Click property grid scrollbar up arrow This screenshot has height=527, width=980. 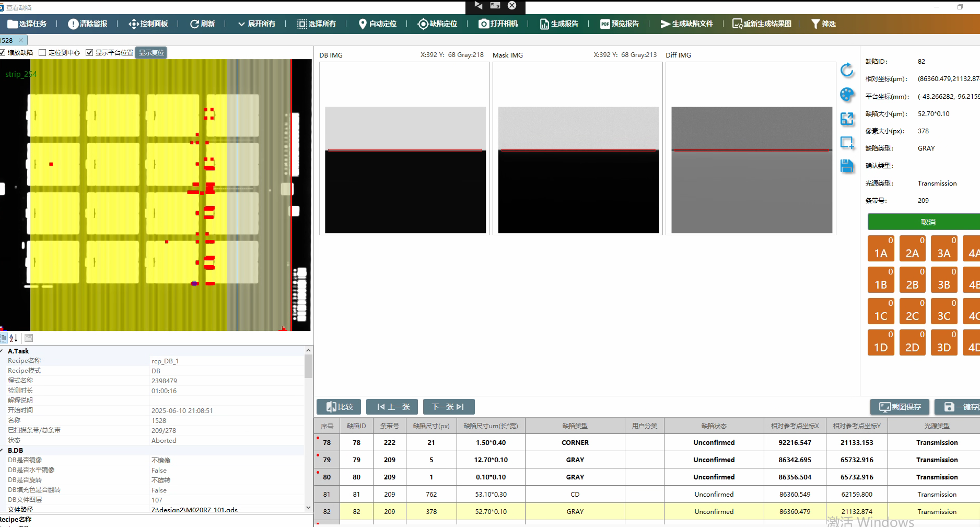tap(308, 350)
